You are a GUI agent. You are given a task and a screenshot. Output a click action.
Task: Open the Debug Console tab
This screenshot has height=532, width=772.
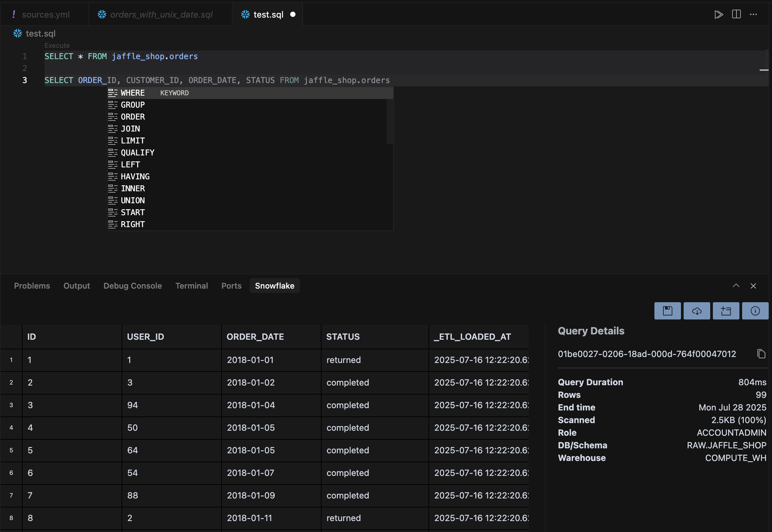click(133, 286)
